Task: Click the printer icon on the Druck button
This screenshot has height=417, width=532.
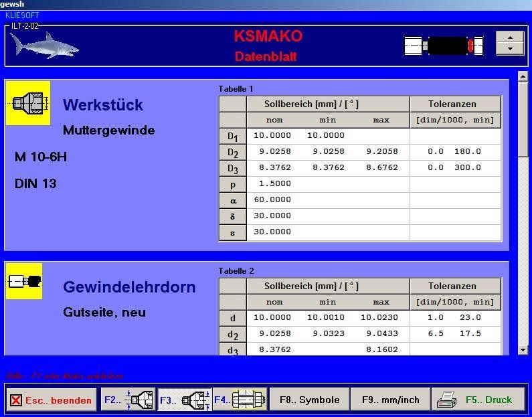Action: point(446,400)
